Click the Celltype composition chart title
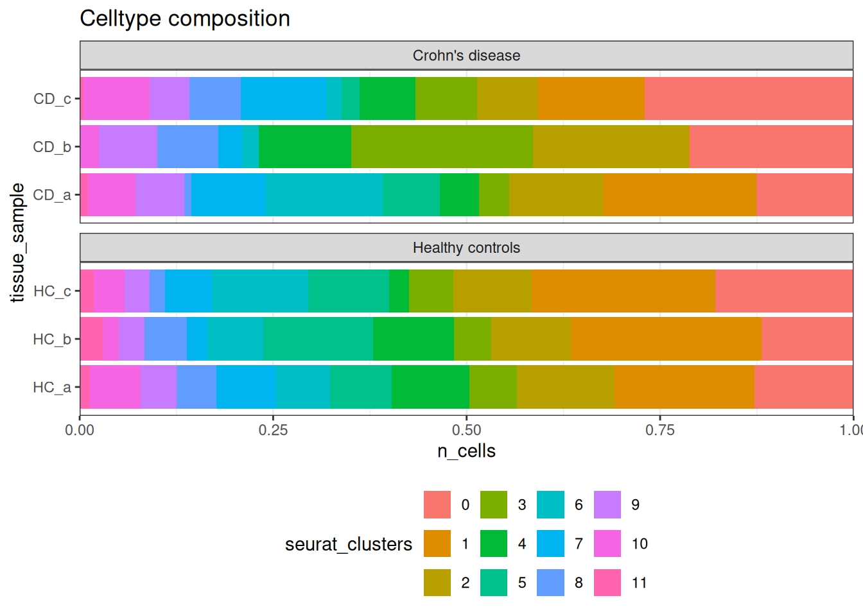Viewport: 863px width, 616px height. pos(185,19)
